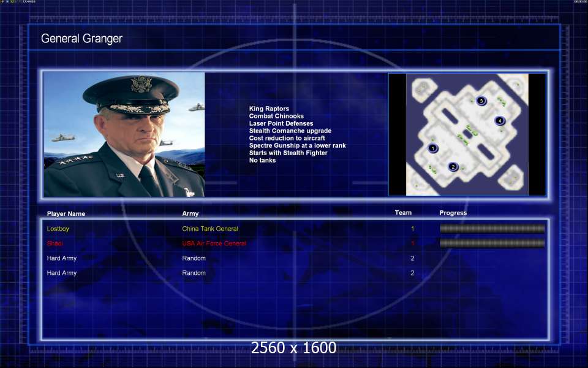Click start position marker 1 on minimap

pos(433,148)
